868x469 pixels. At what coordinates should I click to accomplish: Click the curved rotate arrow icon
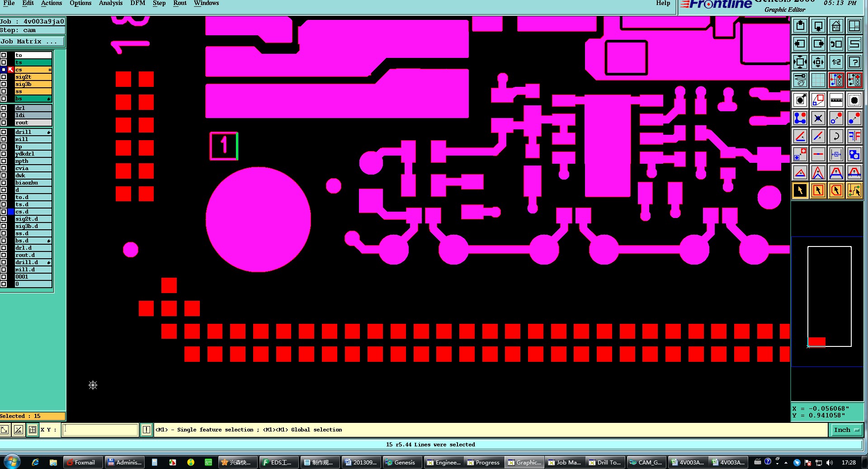click(836, 136)
